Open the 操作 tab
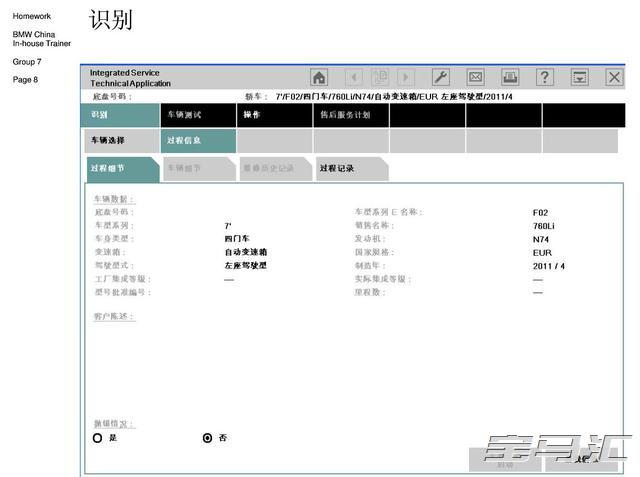640x477 pixels. [275, 115]
